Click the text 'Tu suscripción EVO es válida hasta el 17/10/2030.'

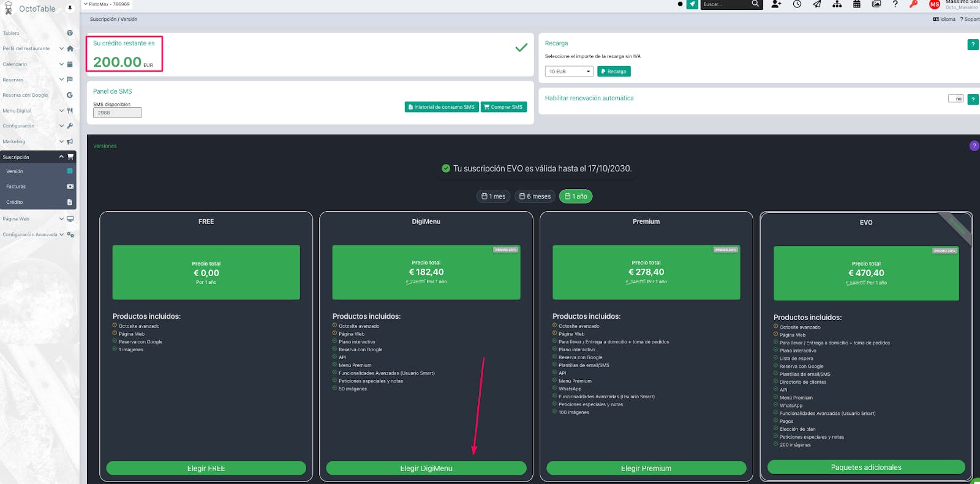click(x=542, y=168)
